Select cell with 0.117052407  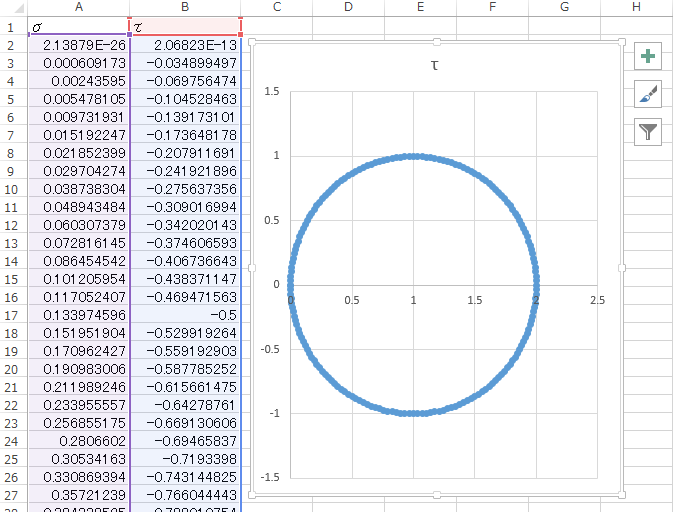coord(79,297)
